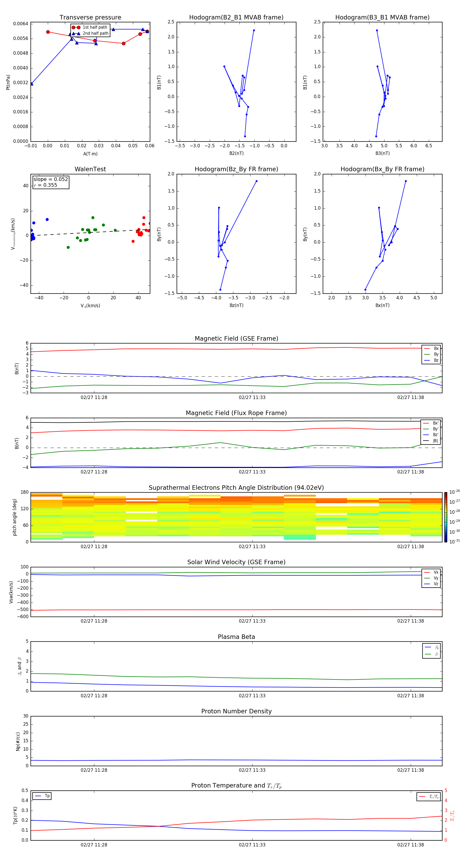Click the "Transverse pressure" plot title
The width and height of the screenshot is (473, 868).
tap(90, 18)
